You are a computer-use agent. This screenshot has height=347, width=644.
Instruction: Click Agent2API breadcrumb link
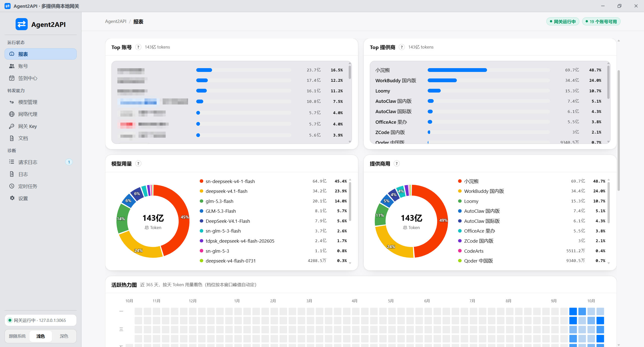pyautogui.click(x=116, y=21)
